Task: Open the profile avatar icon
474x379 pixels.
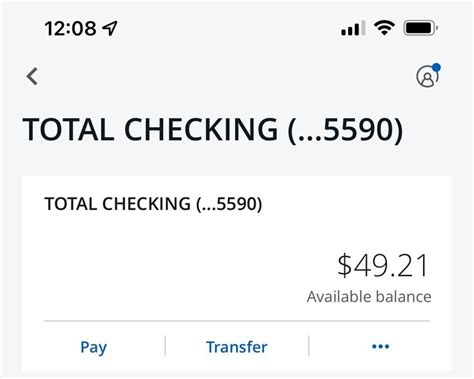Action: click(427, 77)
